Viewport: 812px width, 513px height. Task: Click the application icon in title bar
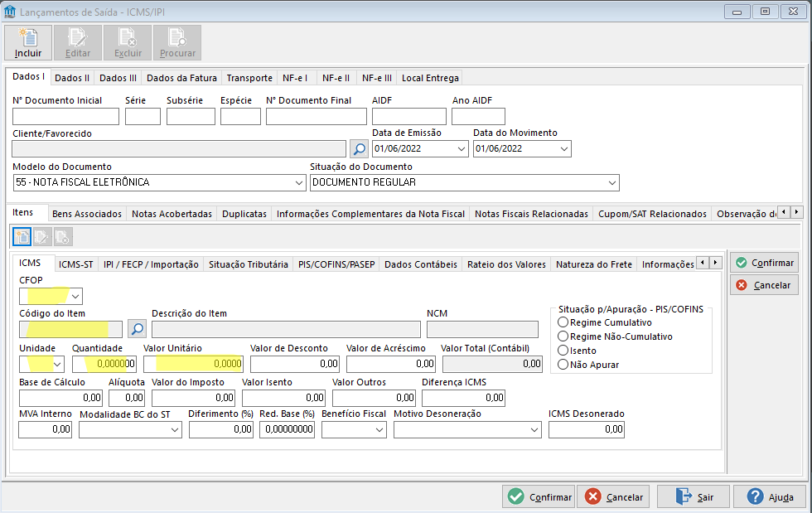coord(10,12)
